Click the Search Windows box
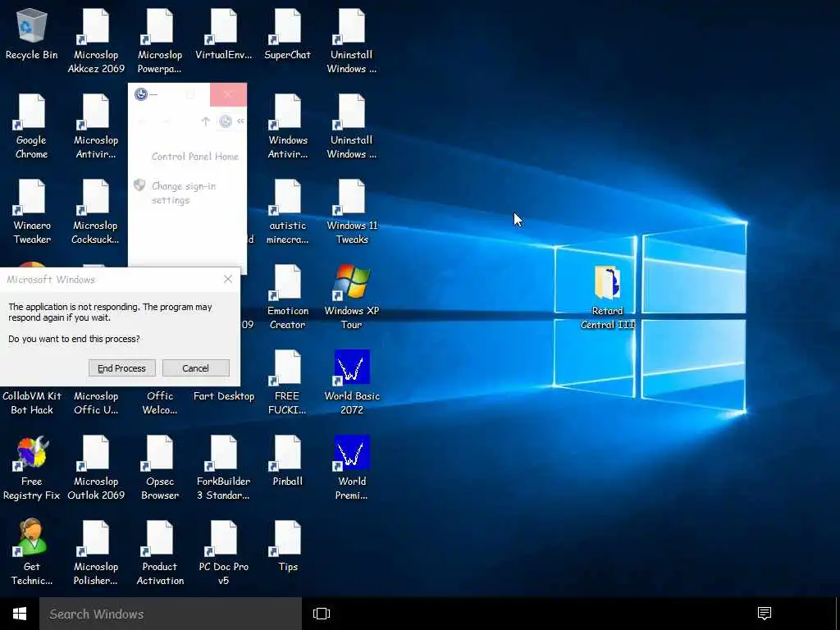This screenshot has height=630, width=840. pos(171,614)
